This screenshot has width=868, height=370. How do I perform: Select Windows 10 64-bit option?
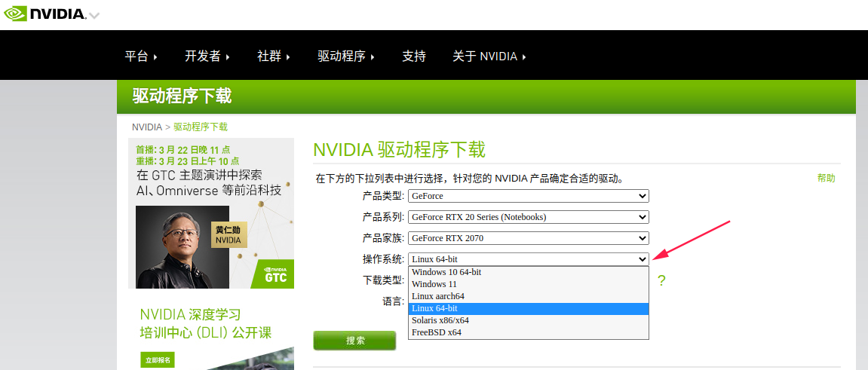528,272
